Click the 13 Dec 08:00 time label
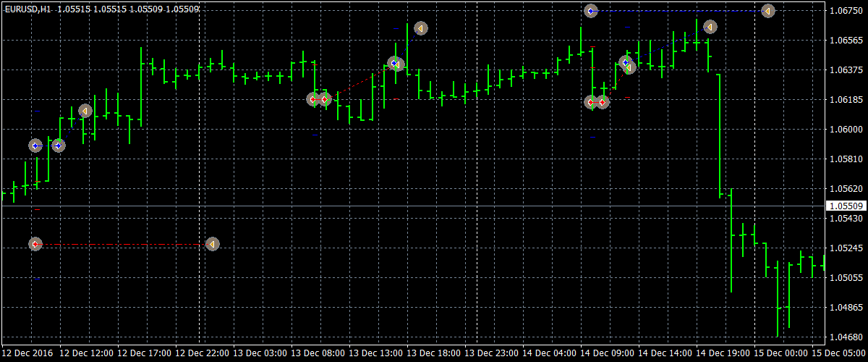 [x=318, y=353]
